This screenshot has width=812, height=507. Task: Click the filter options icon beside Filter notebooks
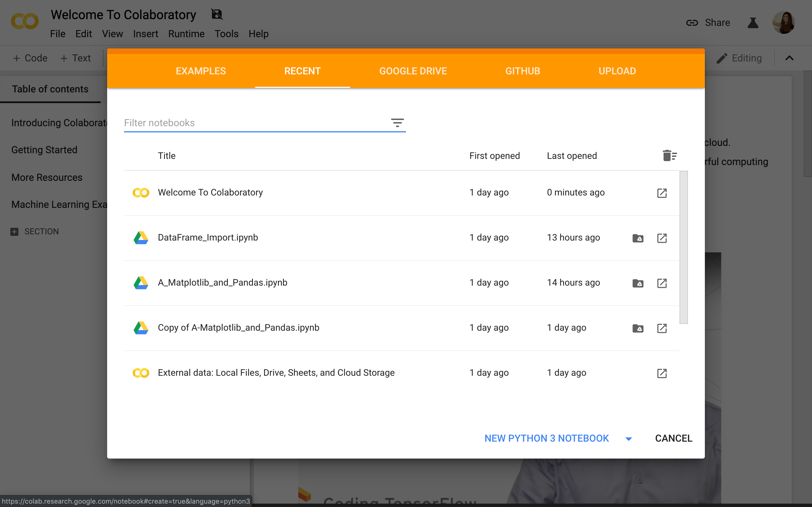397,123
